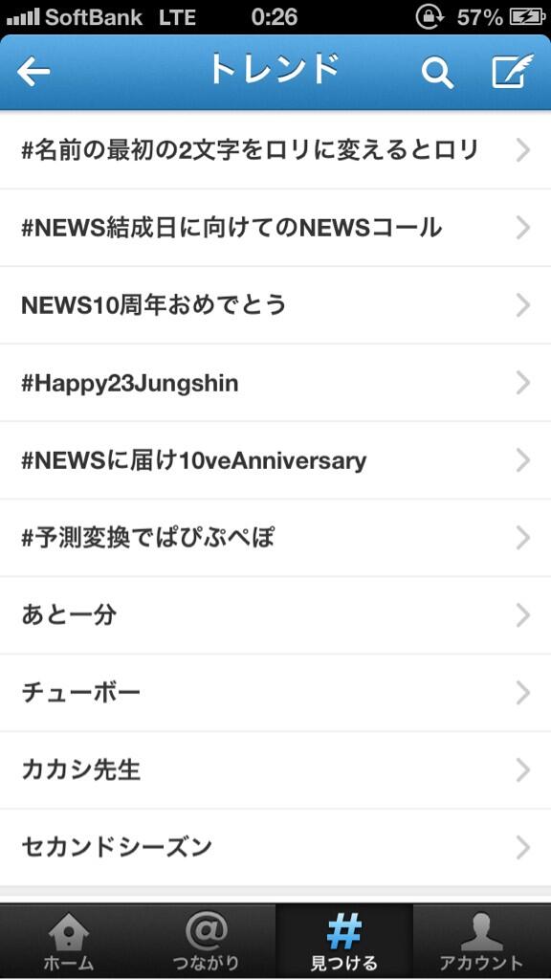
Task: Open search with magnifier icon
Action: [x=436, y=72]
